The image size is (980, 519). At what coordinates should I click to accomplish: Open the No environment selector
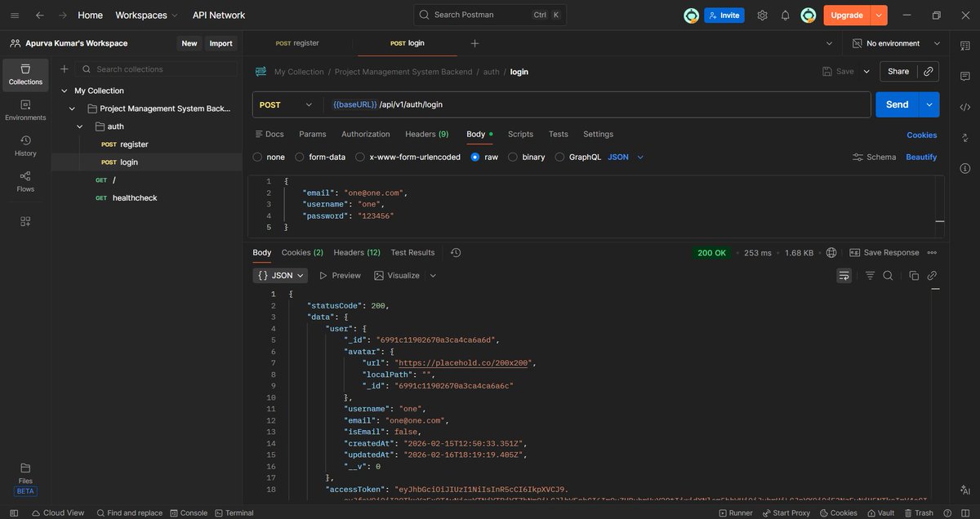click(x=895, y=43)
